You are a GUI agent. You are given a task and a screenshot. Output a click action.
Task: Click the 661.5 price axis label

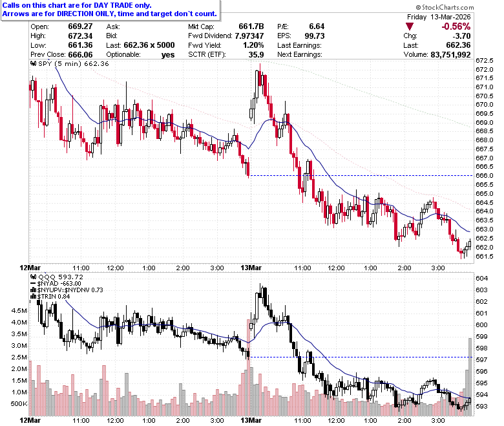pos(484,256)
